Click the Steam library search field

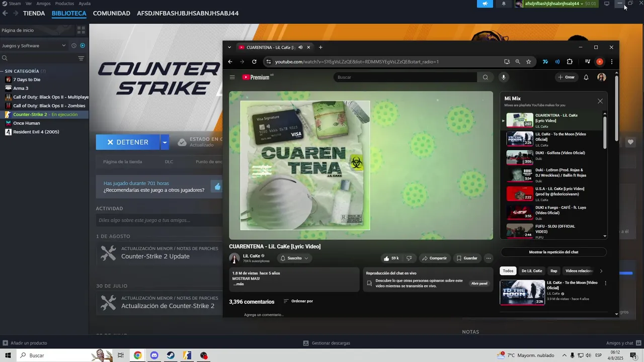click(x=38, y=59)
